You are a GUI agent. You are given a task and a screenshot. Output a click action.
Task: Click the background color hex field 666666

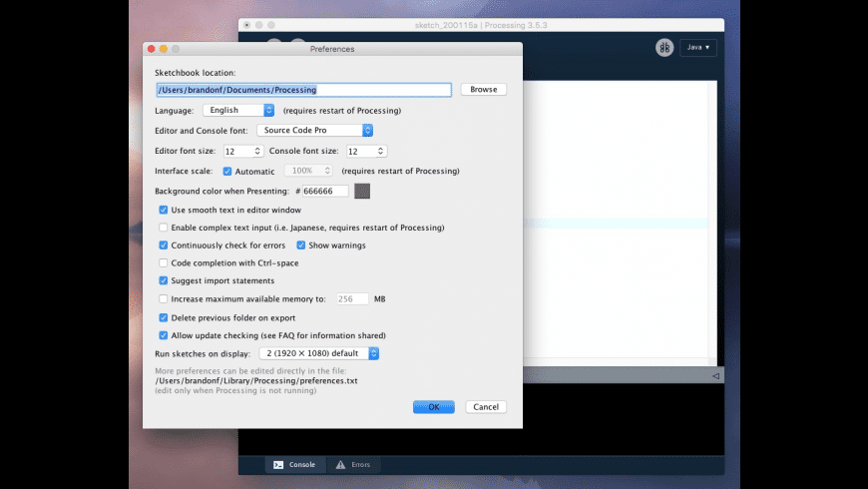pyautogui.click(x=325, y=191)
